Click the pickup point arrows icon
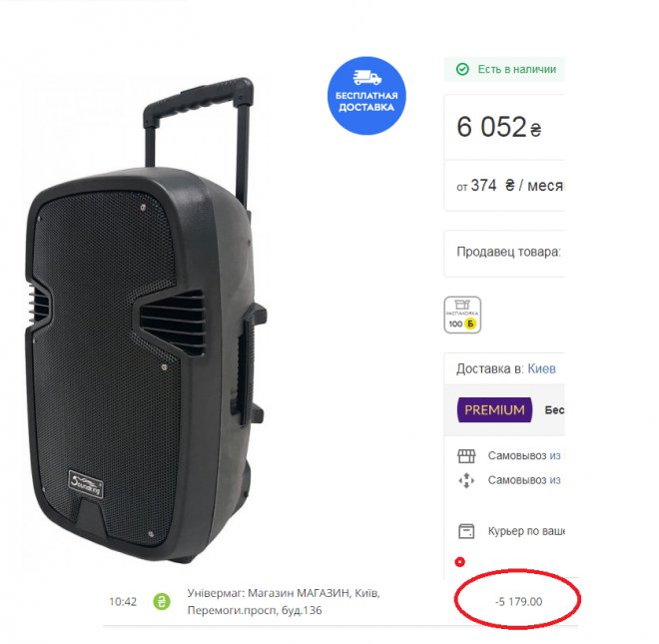This screenshot has height=644, width=659. point(466,480)
